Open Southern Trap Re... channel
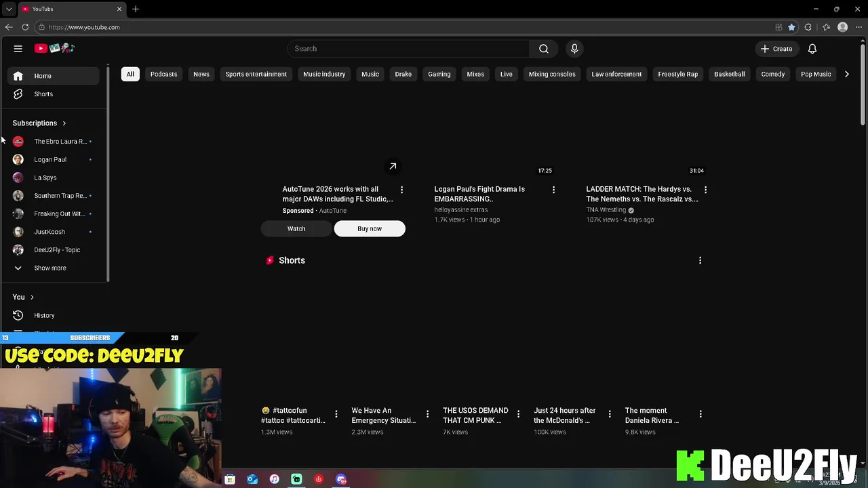Screen dimensions: 868x488 [x=54, y=195]
